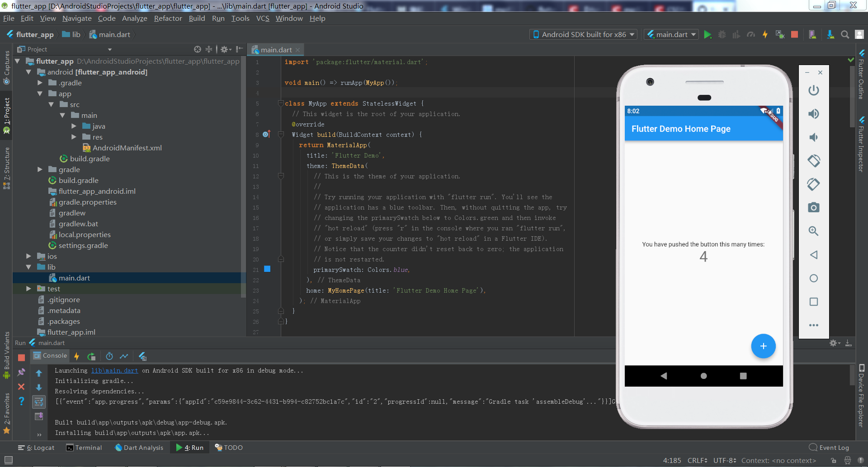This screenshot has width=868, height=467.
Task: Click the profiler gauge icon in toolbar
Action: 751,35
